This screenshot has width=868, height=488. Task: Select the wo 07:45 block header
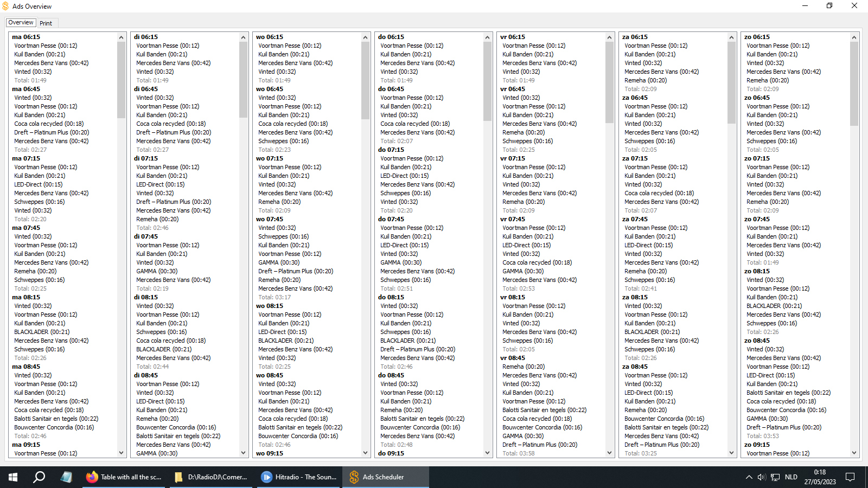click(x=270, y=219)
